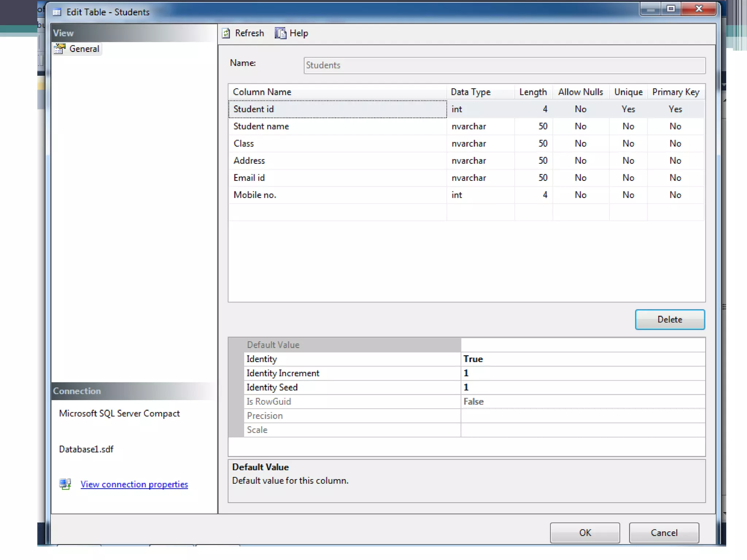Cancel the Edit Table dialog

pos(664,533)
